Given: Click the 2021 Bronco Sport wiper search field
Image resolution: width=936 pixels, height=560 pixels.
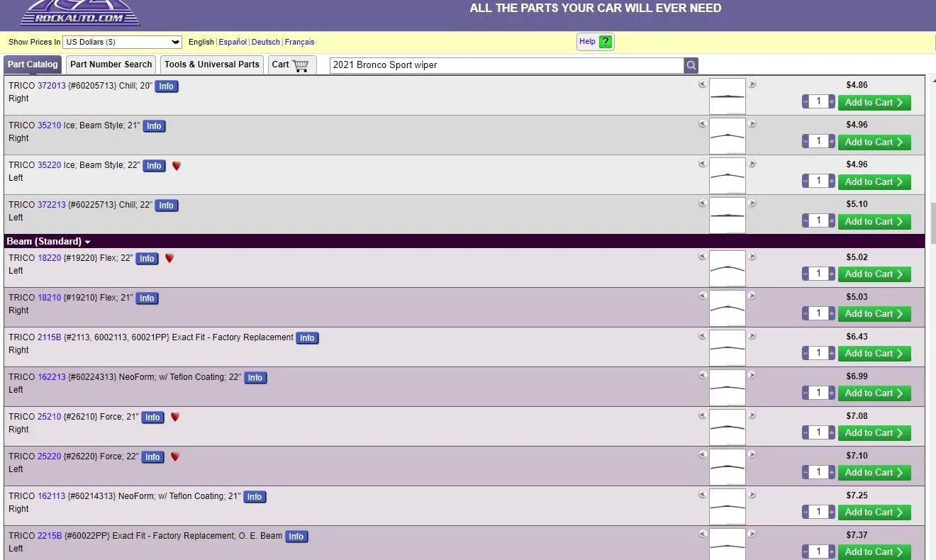Looking at the screenshot, I should tap(506, 65).
